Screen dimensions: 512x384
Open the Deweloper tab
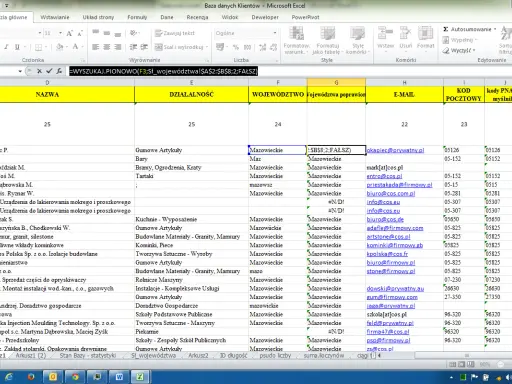[x=265, y=17]
